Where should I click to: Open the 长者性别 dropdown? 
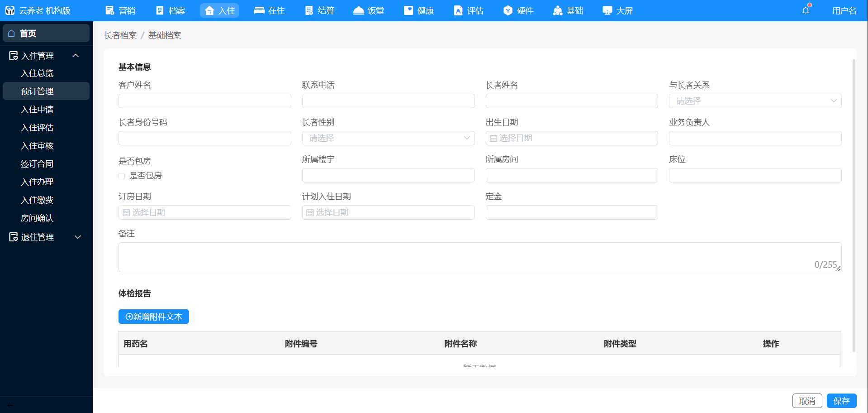(388, 138)
